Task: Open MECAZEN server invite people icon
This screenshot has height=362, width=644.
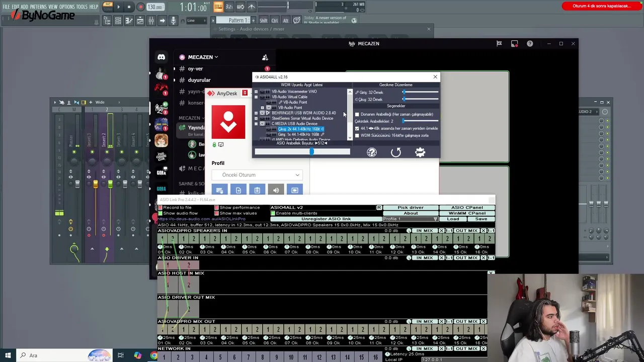Action: (x=265, y=57)
